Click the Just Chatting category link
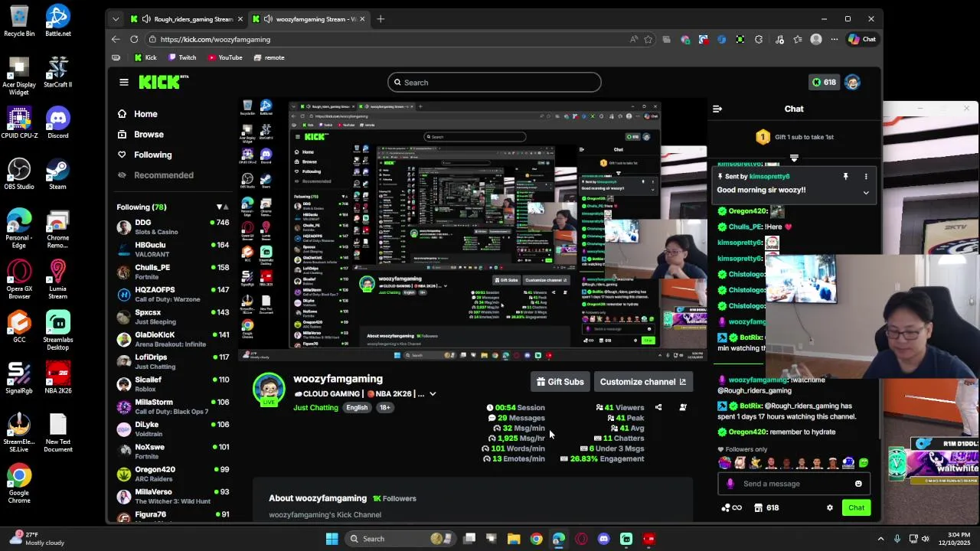 [x=315, y=408]
